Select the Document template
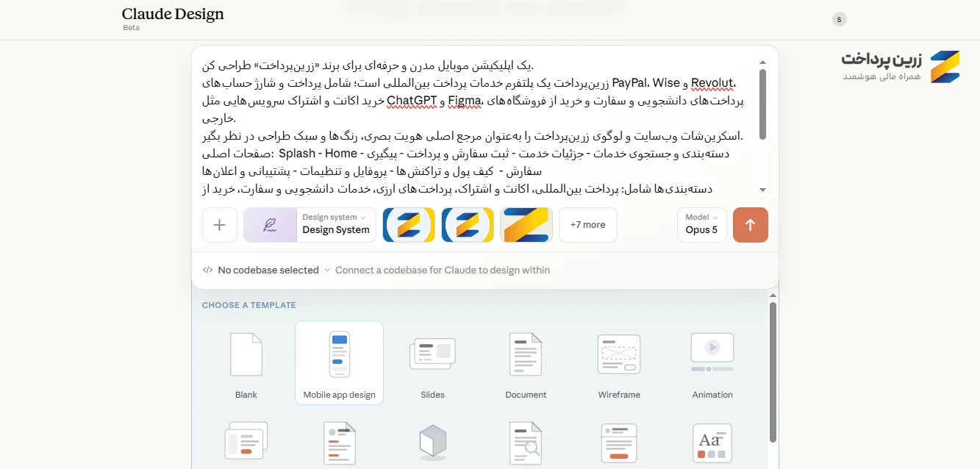This screenshot has height=469, width=980. pos(526,362)
